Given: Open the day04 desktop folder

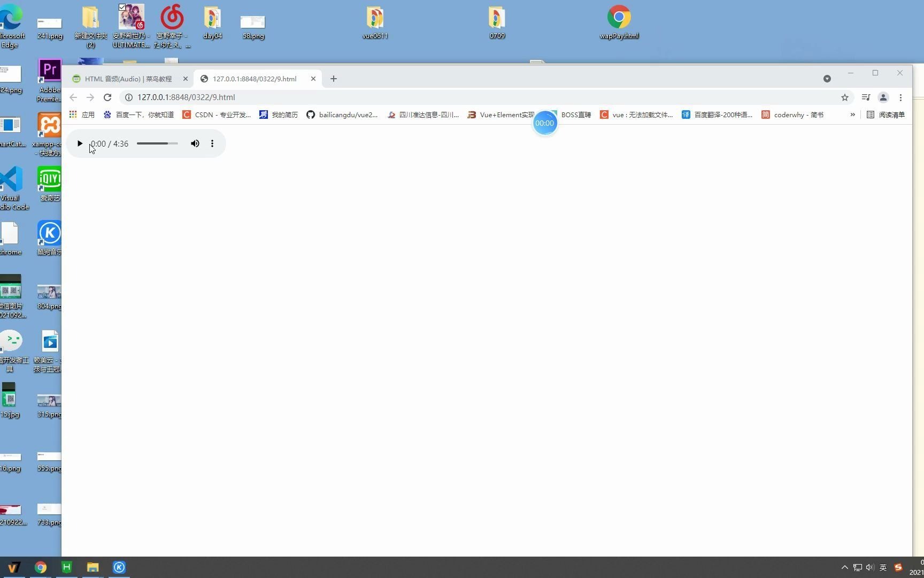Looking at the screenshot, I should (212, 22).
